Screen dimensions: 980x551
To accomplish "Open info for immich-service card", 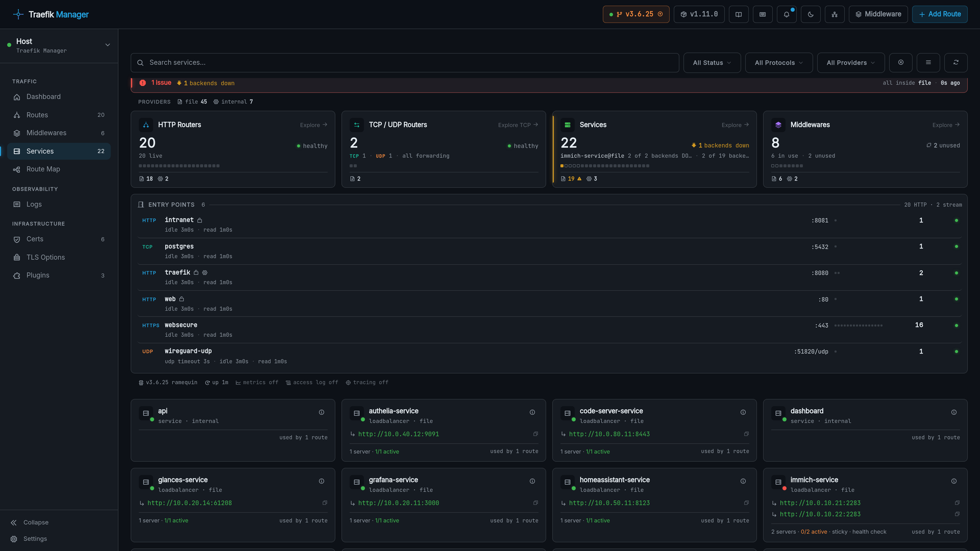I will 954,481.
